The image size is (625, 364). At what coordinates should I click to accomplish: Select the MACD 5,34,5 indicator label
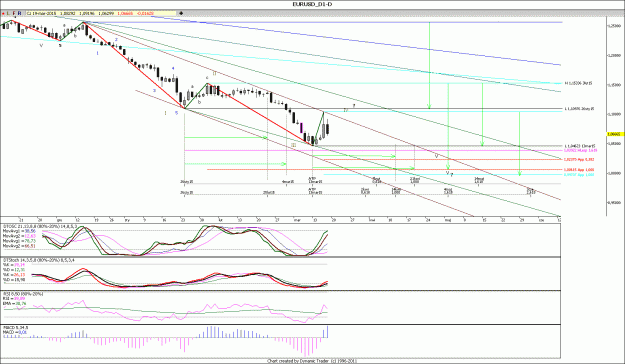pos(16,328)
